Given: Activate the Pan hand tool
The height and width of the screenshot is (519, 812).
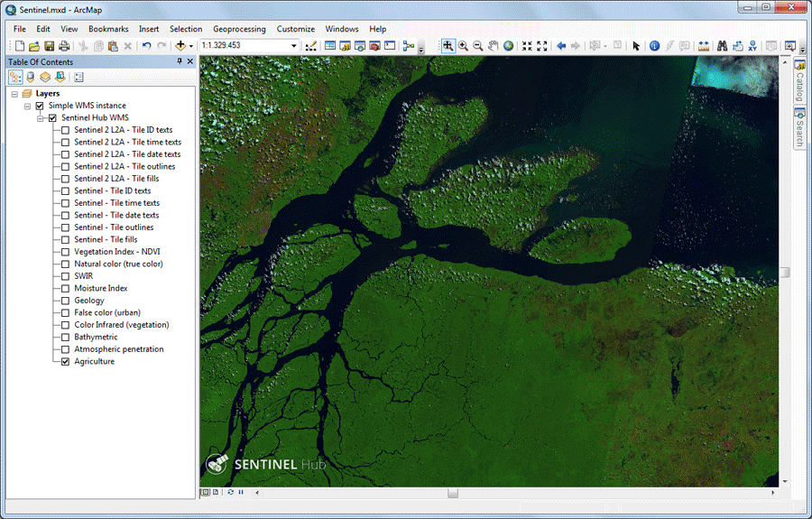Looking at the screenshot, I should tap(493, 45).
